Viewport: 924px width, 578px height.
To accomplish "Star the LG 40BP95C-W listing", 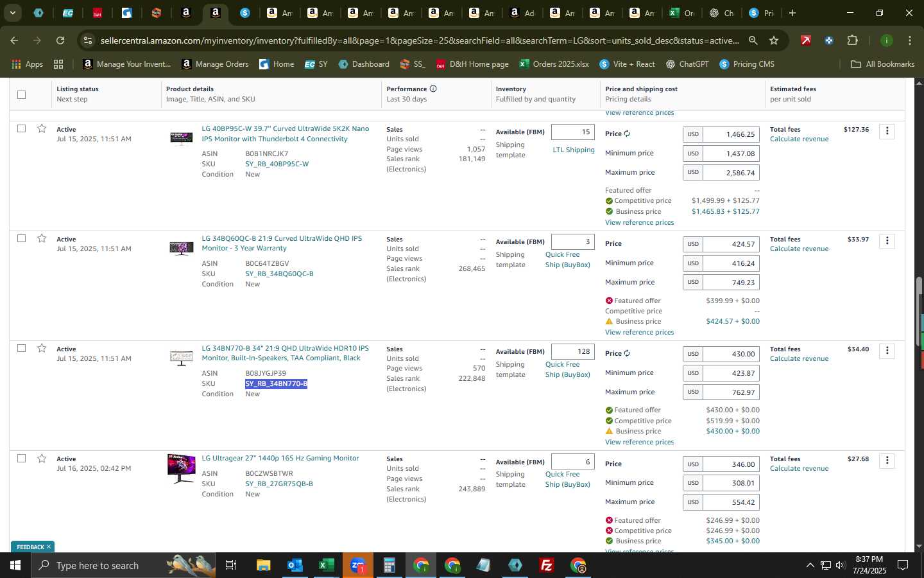I will click(x=42, y=128).
